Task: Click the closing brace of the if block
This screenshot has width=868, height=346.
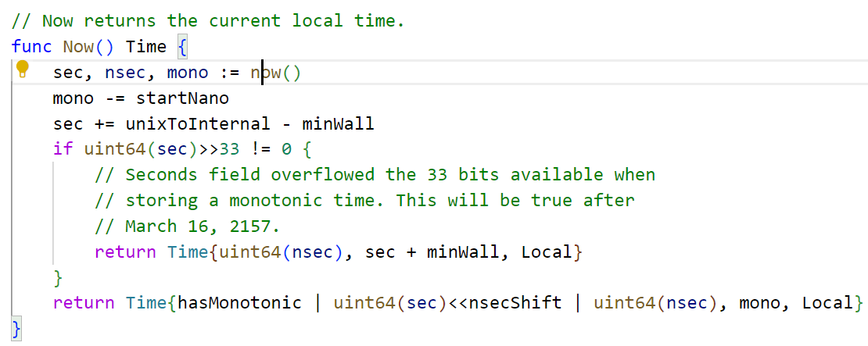Action: coord(58,277)
